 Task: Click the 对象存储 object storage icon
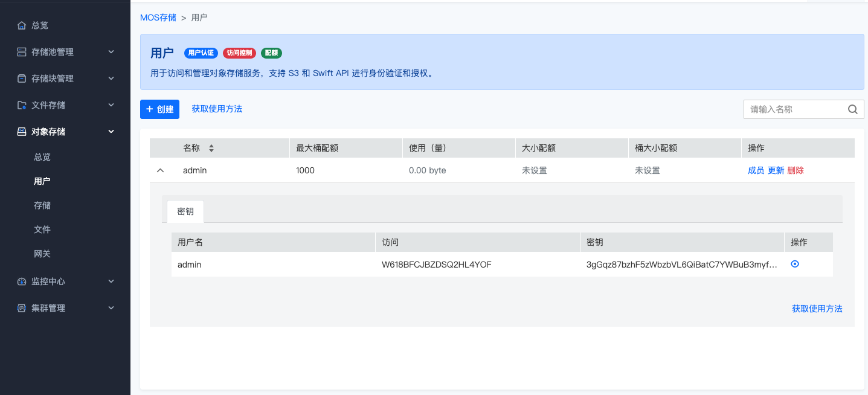22,132
